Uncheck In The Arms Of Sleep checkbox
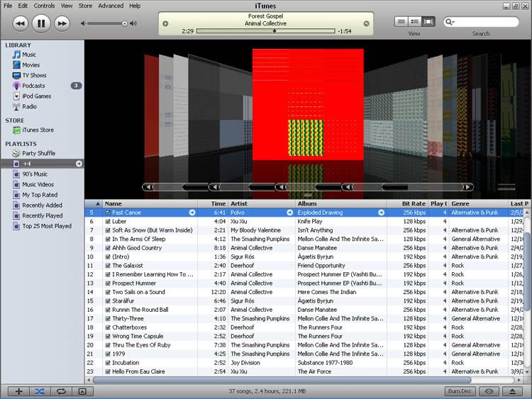Screen dimensions: 532x399 (108, 239)
